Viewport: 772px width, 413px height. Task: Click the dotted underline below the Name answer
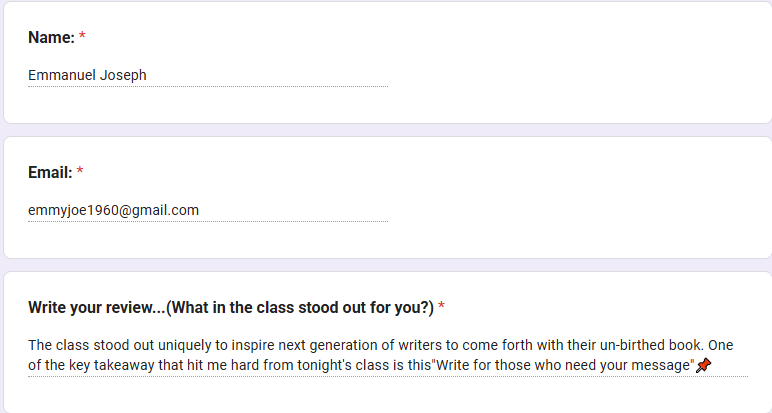point(208,87)
